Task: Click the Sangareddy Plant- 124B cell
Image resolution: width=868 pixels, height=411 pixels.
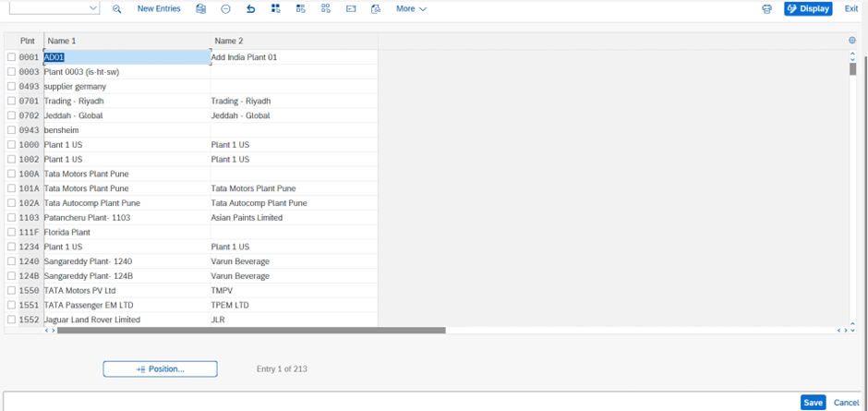Action: click(x=127, y=276)
